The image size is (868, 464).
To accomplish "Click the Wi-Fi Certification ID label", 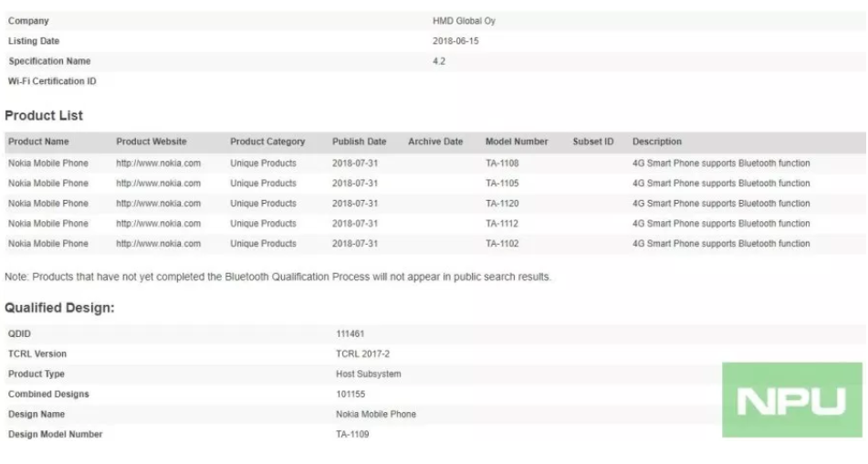I will [52, 81].
